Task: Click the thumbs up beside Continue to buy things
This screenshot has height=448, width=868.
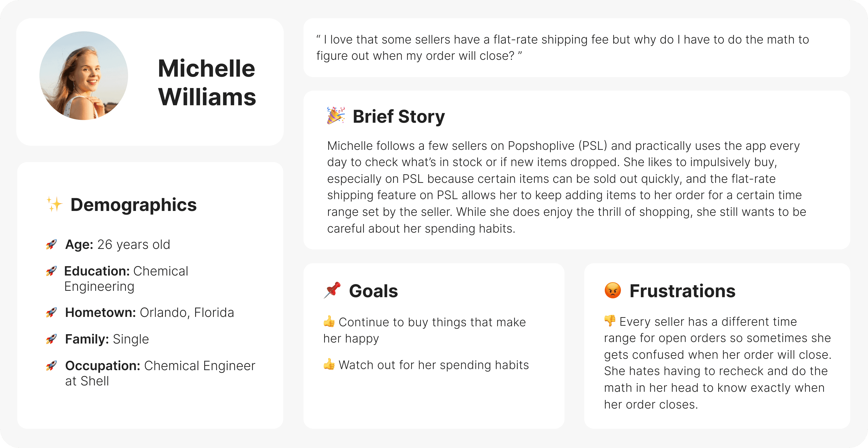Action: [329, 322]
